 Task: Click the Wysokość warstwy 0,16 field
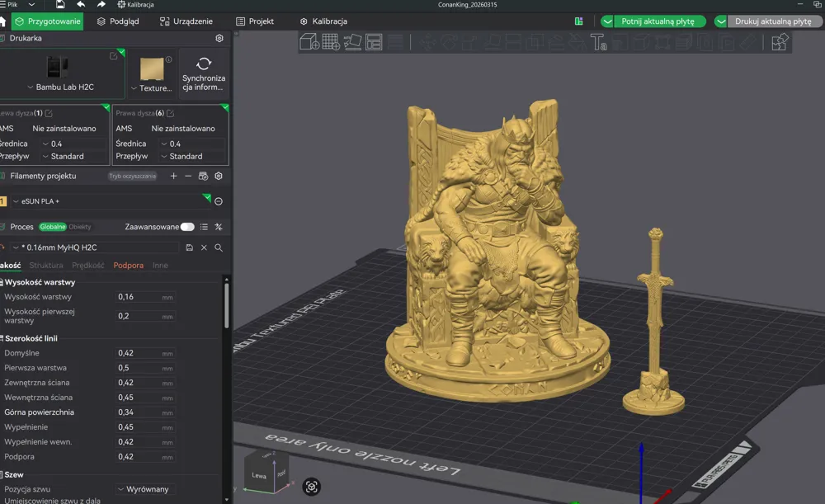coord(144,297)
